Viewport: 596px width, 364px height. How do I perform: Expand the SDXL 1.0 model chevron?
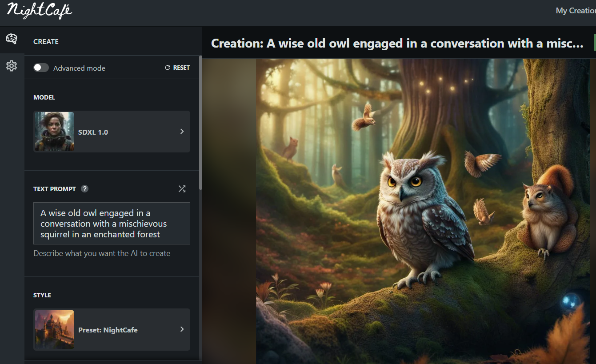[x=182, y=132]
